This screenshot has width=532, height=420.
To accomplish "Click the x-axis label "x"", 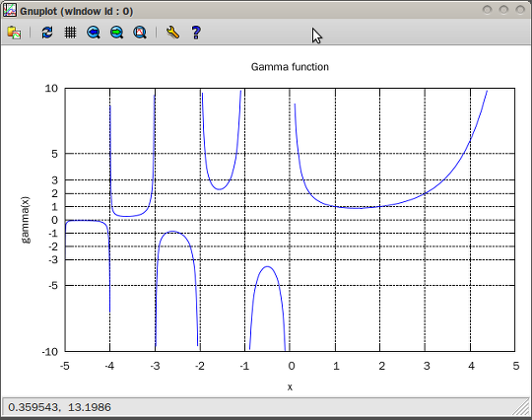I will tap(290, 387).
